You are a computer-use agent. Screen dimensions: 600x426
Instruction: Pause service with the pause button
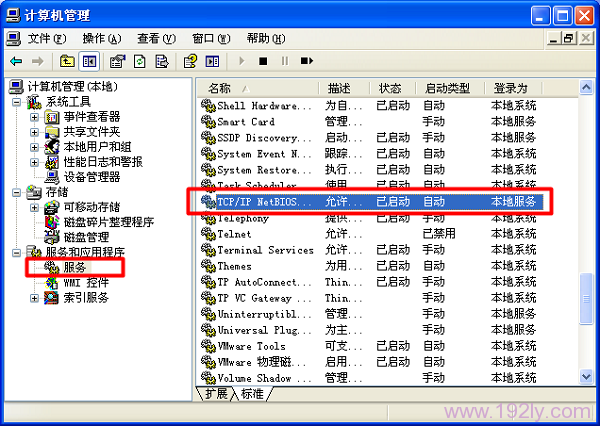tap(285, 61)
